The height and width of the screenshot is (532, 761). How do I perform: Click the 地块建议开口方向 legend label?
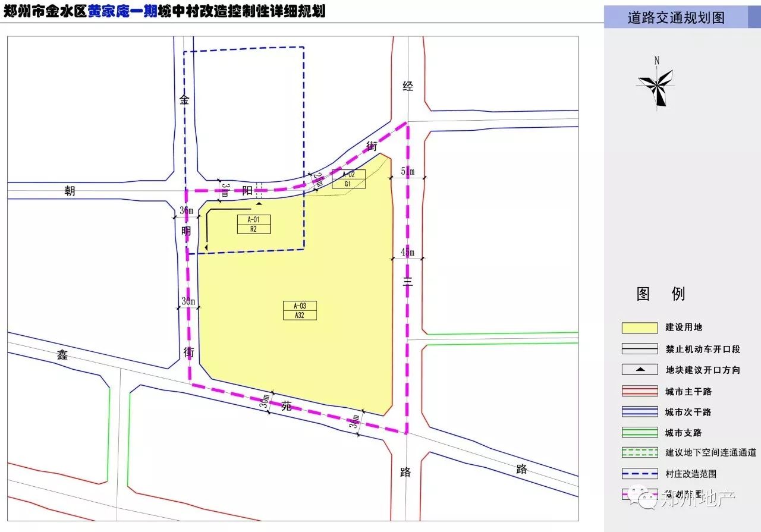(x=703, y=370)
